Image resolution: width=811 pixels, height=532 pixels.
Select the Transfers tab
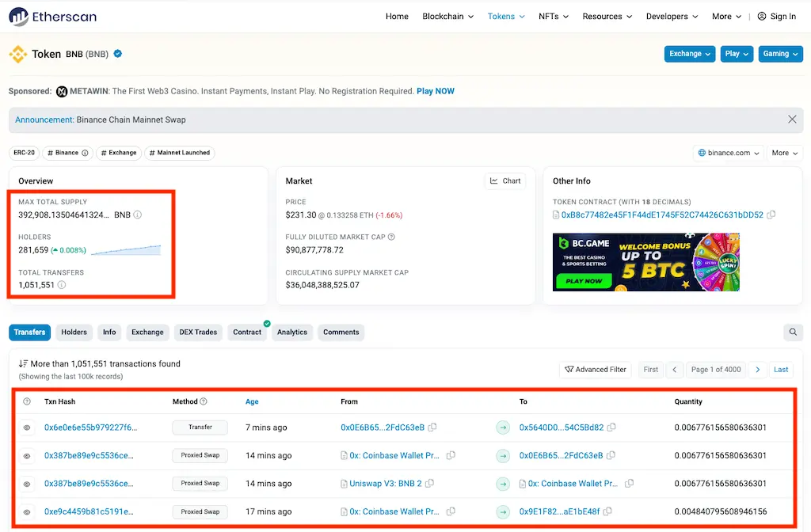pyautogui.click(x=29, y=332)
